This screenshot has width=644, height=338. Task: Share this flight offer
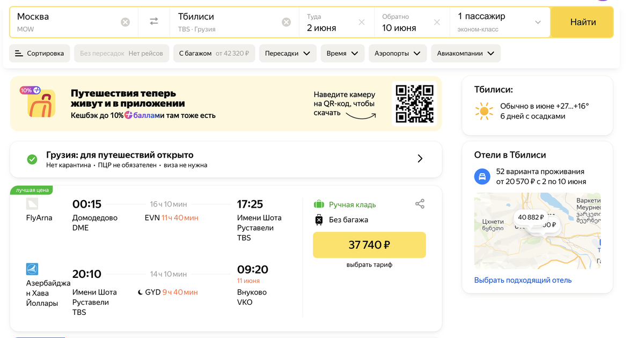click(420, 204)
